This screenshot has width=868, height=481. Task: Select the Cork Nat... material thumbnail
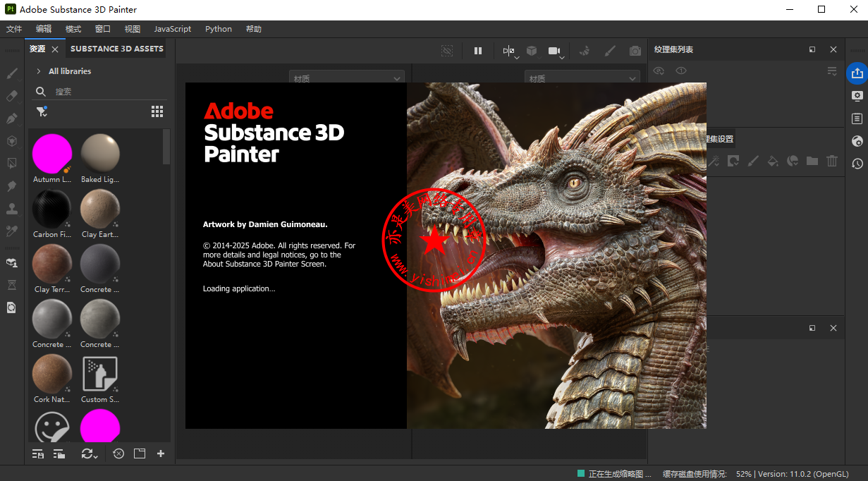pos(52,374)
